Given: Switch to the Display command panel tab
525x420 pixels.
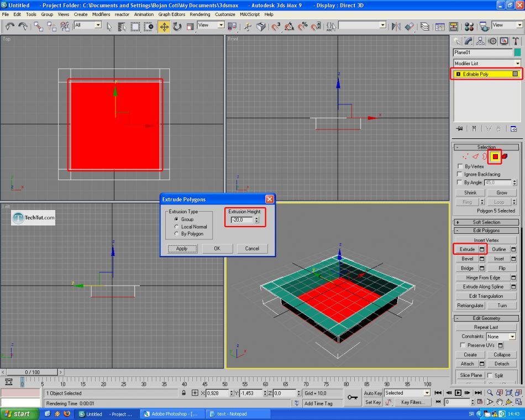Looking at the screenshot, I should (504, 41).
